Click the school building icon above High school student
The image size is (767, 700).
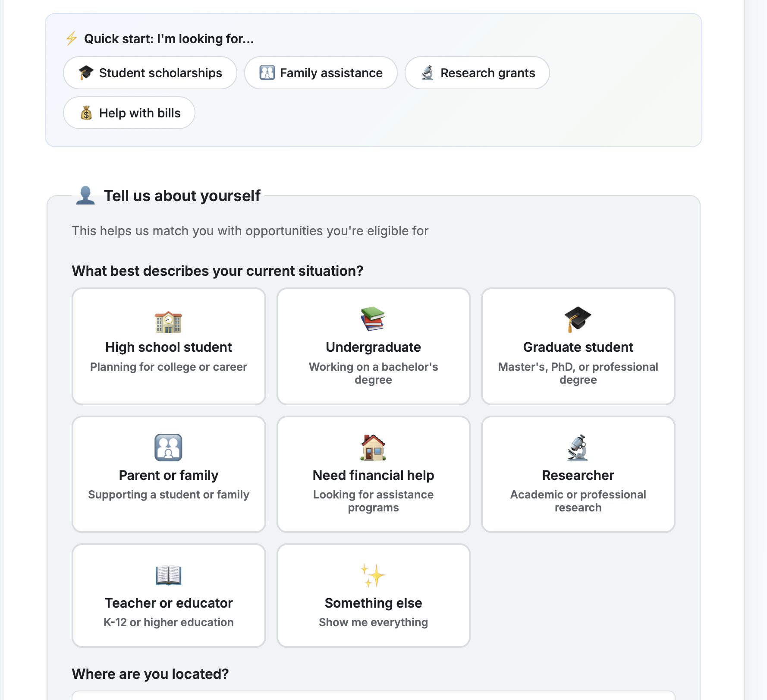click(x=169, y=321)
